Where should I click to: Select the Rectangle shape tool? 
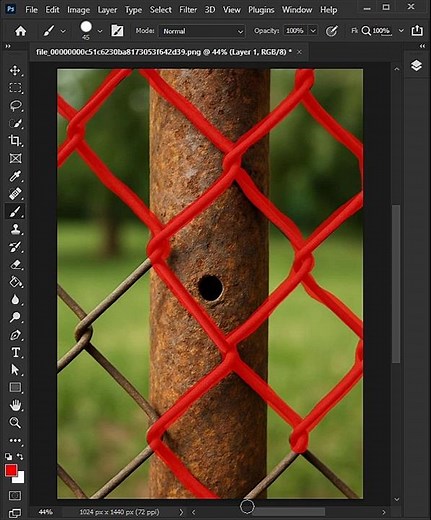coord(15,388)
